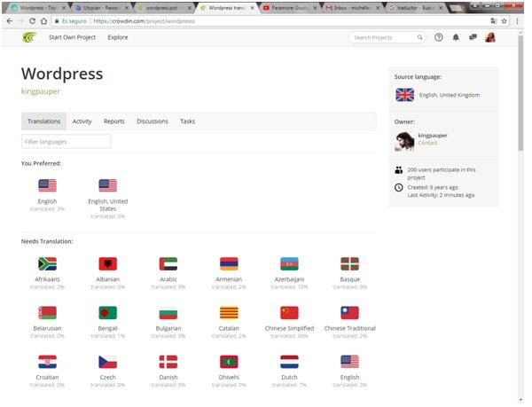532x407 pixels.
Task: Open kingpauper owner name in sidebar
Action: pos(433,136)
